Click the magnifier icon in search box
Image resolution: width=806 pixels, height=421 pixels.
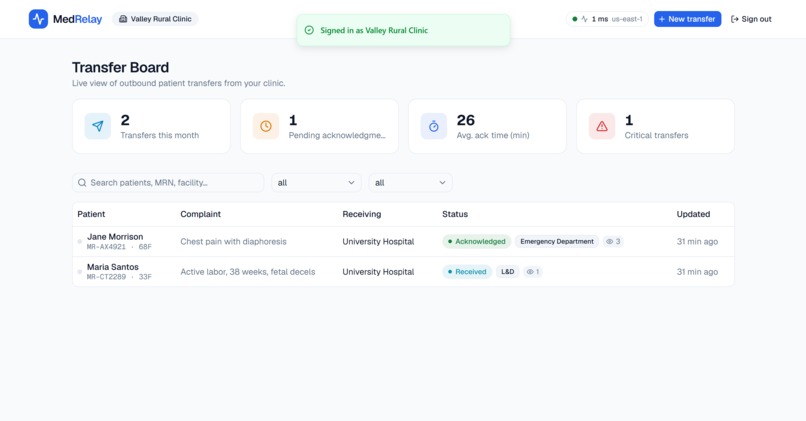pos(82,182)
